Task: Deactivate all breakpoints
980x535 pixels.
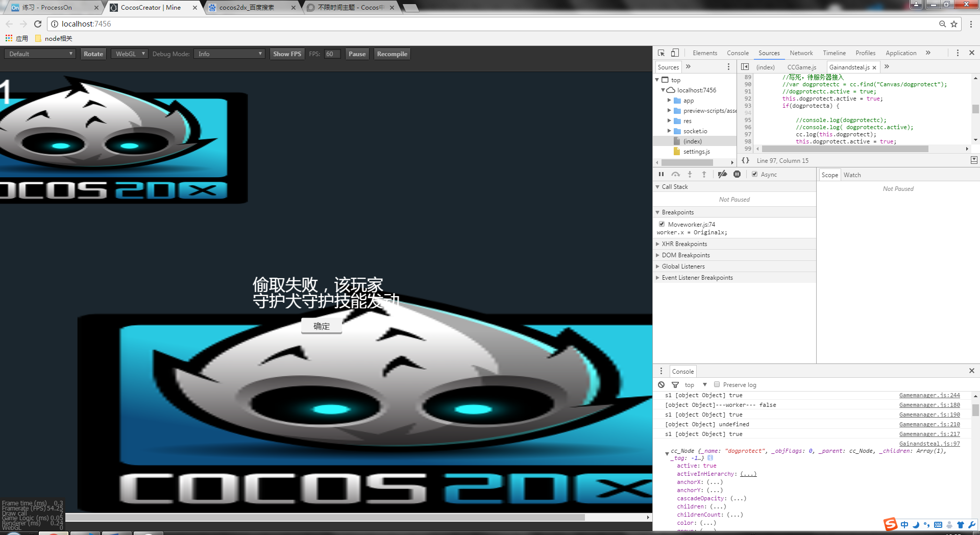Action: pyautogui.click(x=722, y=175)
